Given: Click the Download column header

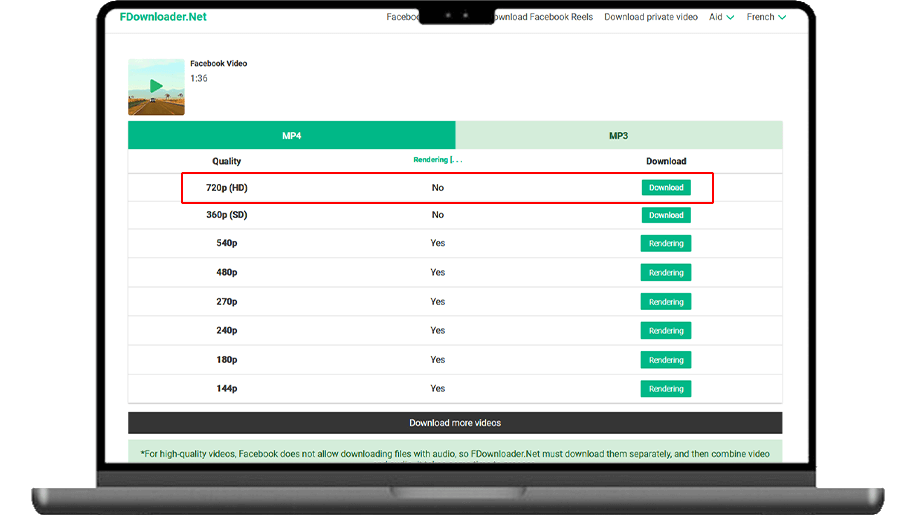Looking at the screenshot, I should (666, 161).
